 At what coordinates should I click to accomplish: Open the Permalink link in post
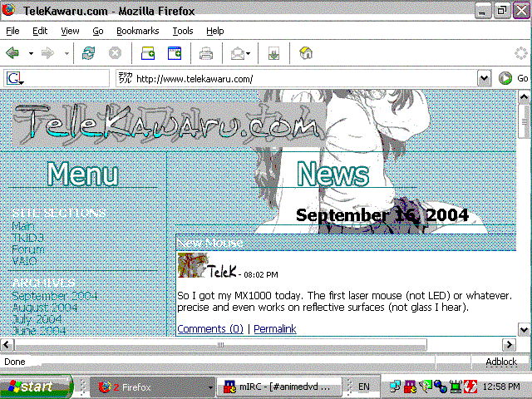coord(274,329)
